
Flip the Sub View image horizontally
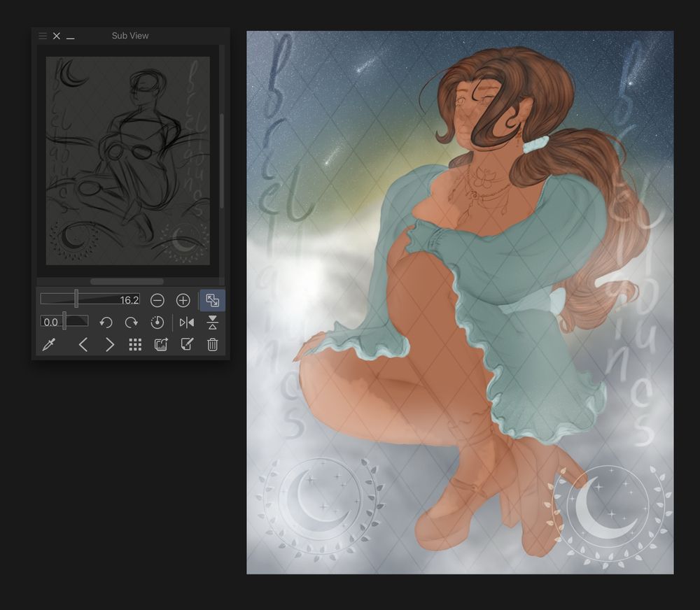coord(185,322)
